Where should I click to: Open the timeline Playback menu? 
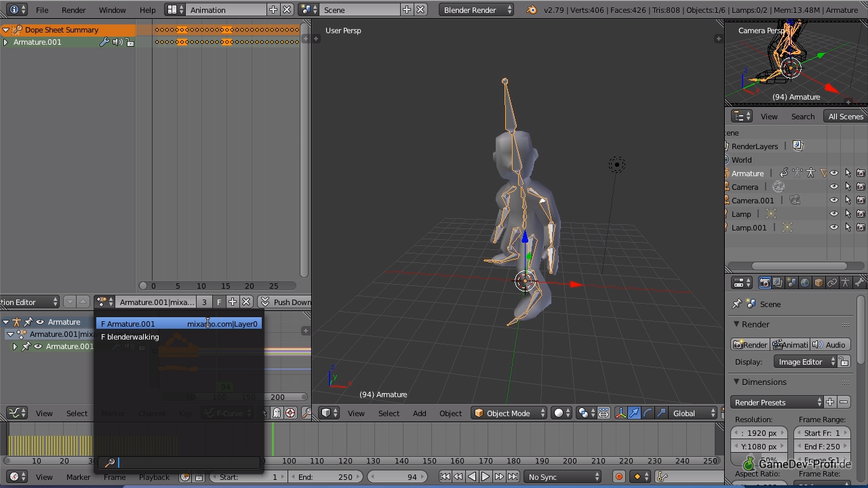pyautogui.click(x=154, y=477)
